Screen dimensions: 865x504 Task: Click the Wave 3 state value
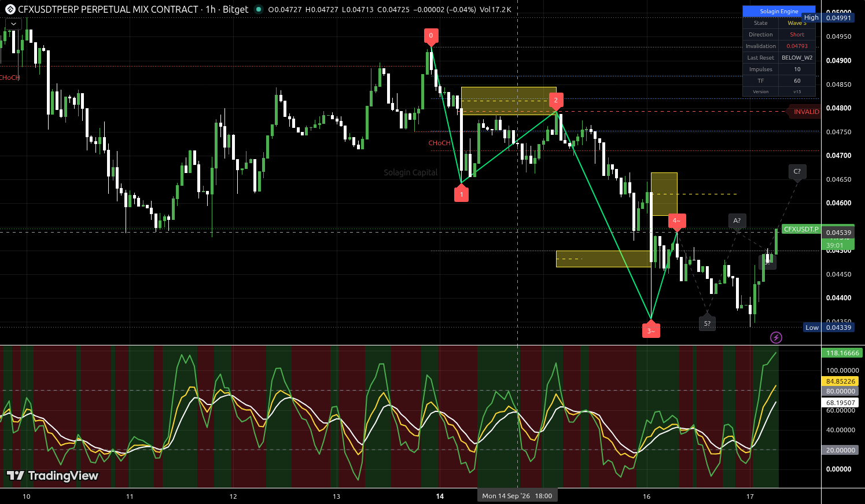tap(797, 23)
